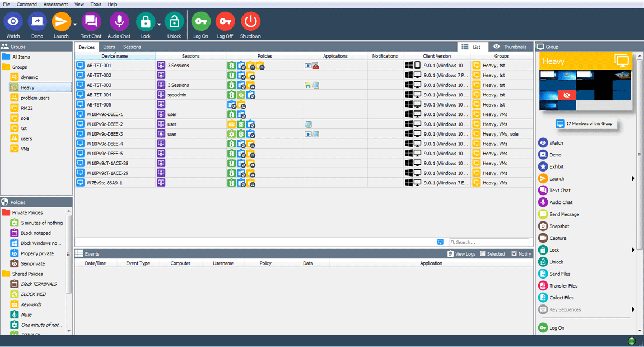
Task: Open the Lock toolbar dropdown arrow
Action: [x=160, y=25]
